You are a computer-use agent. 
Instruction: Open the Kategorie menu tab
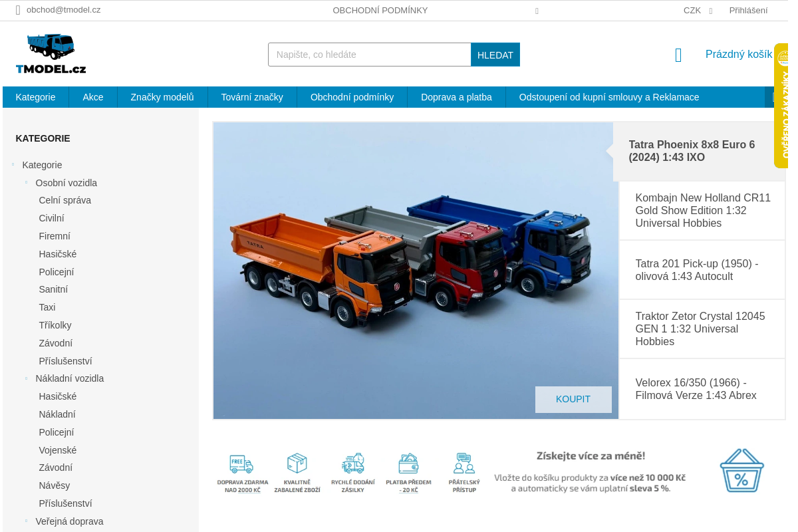(36, 97)
